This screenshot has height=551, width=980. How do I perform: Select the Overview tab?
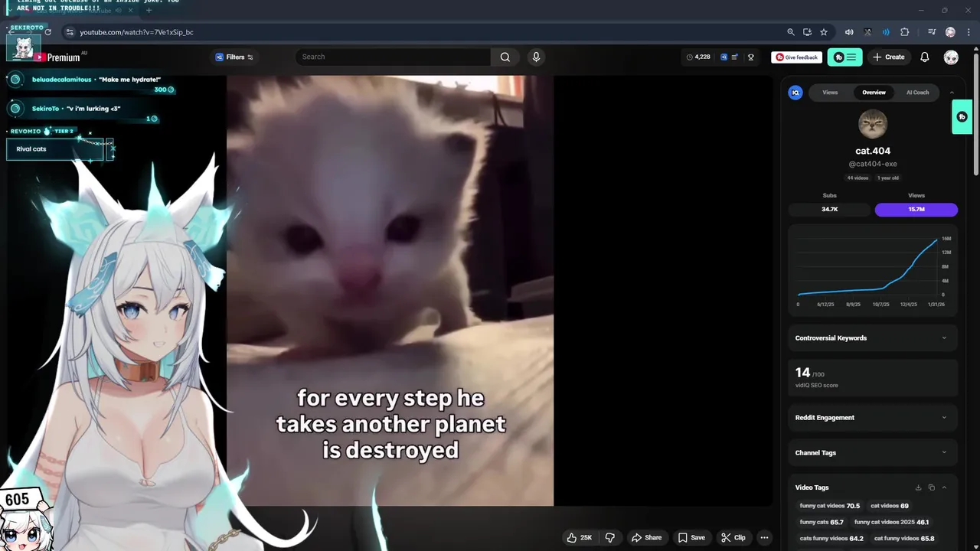point(874,93)
